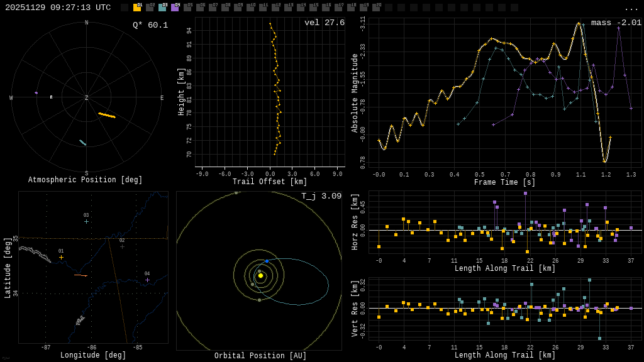
Task: Click the purple station 04 marker on map
Action: [147, 280]
